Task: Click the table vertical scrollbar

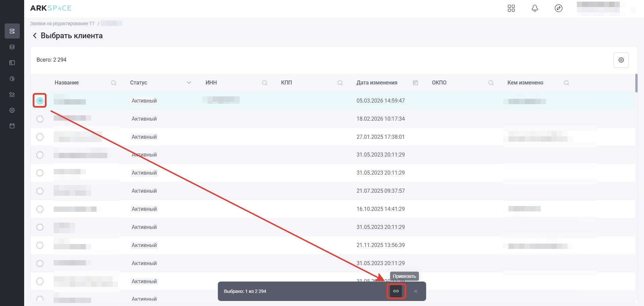Action: 636,83
